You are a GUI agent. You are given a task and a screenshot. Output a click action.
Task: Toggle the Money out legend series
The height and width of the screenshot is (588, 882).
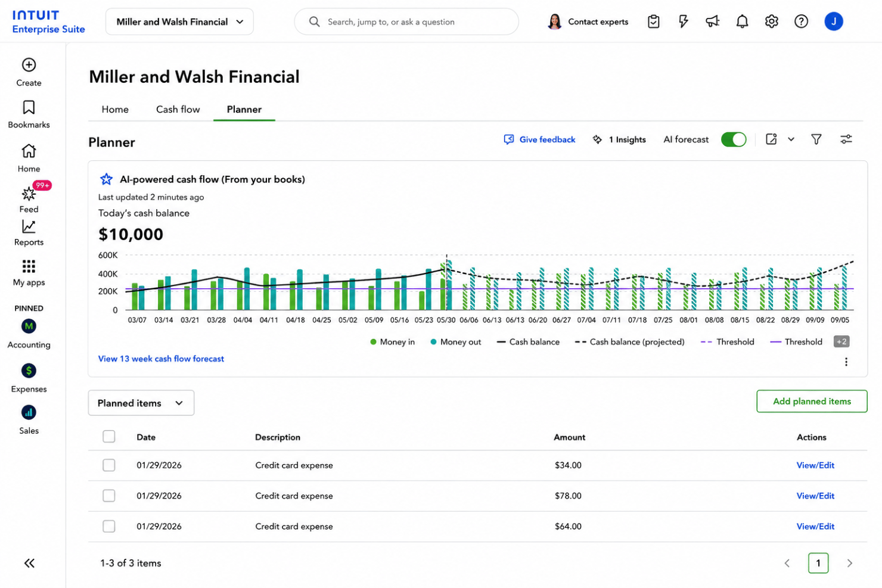click(x=456, y=342)
